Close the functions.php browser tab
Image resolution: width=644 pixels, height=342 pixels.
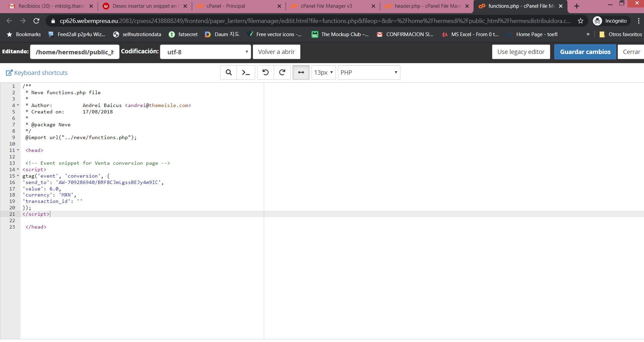[x=561, y=6]
